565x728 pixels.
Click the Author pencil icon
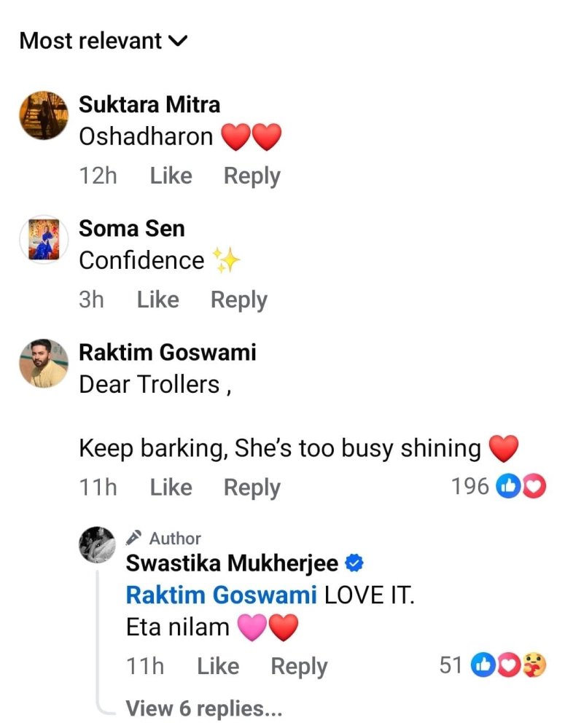pyautogui.click(x=133, y=539)
